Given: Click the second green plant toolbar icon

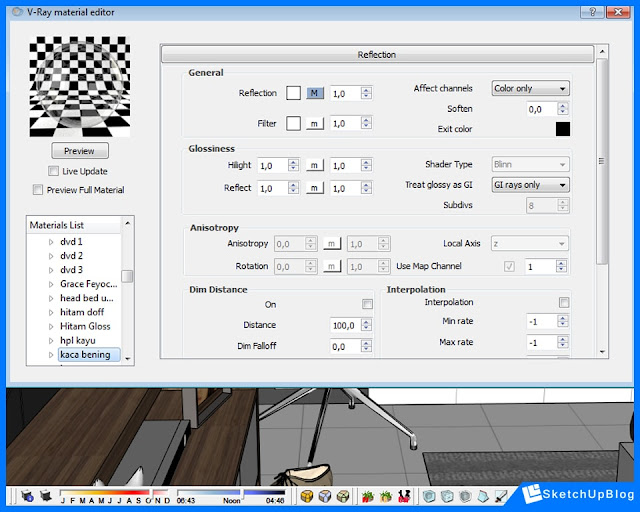Looking at the screenshot, I should click(x=386, y=496).
